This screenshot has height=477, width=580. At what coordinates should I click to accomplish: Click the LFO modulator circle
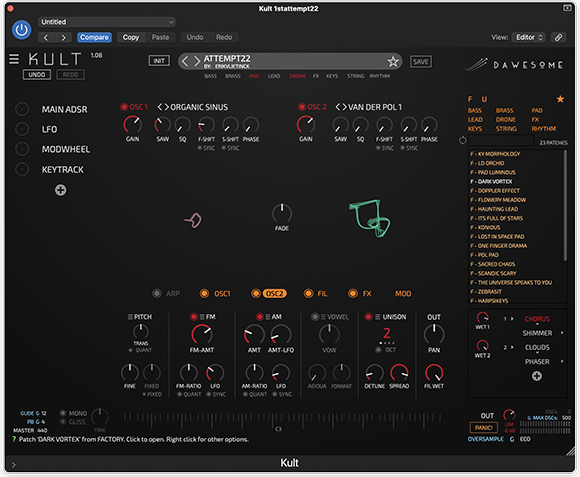22,129
